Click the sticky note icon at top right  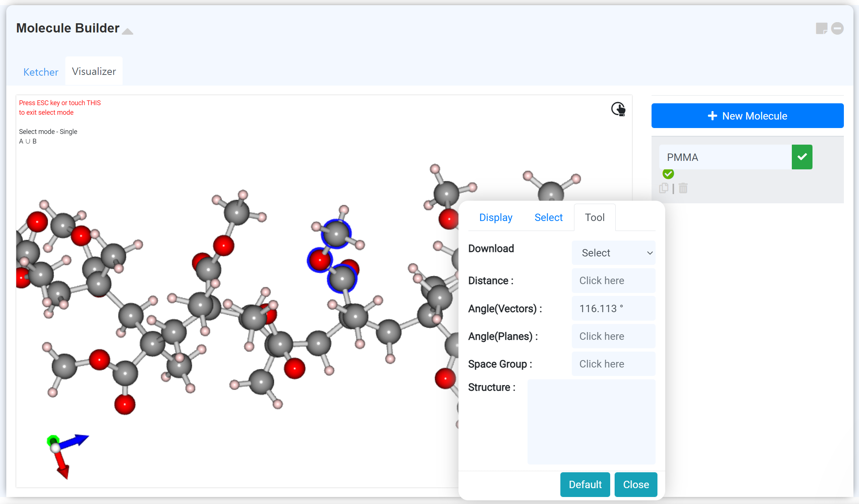coord(821,28)
